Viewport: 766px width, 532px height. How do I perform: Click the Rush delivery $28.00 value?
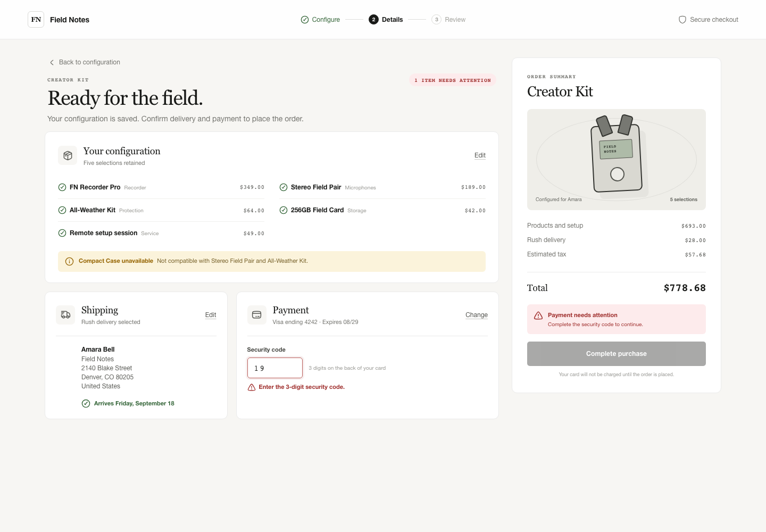pyautogui.click(x=695, y=240)
